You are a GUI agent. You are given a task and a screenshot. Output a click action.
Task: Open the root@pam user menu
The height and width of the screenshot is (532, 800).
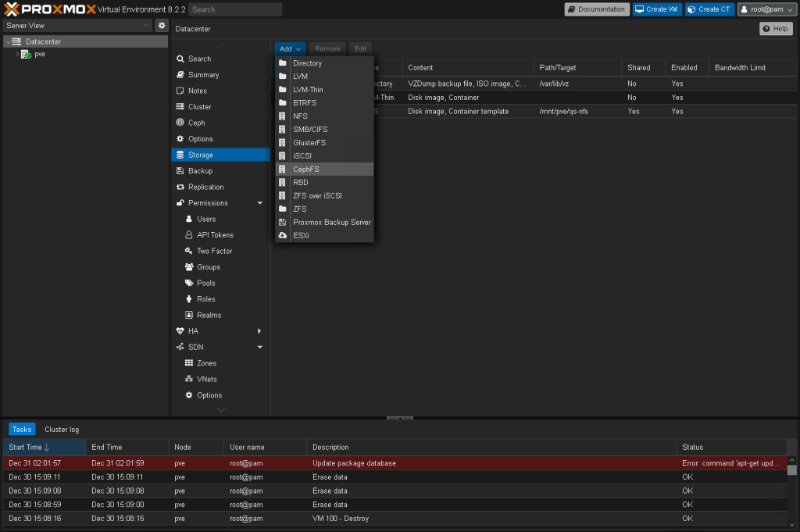tap(767, 9)
